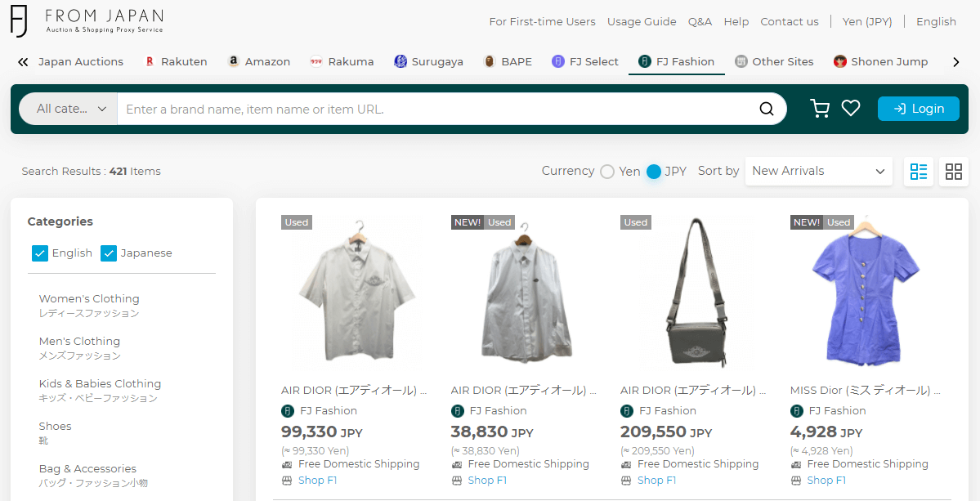
Task: Click the 4,928 JPY price text
Action: 826,432
